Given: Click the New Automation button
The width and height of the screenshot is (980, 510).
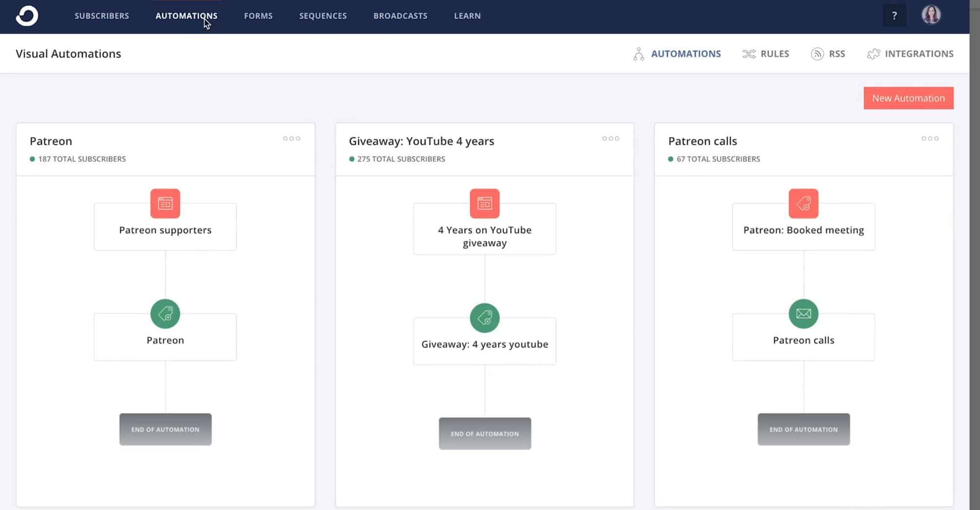Looking at the screenshot, I should pyautogui.click(x=908, y=98).
